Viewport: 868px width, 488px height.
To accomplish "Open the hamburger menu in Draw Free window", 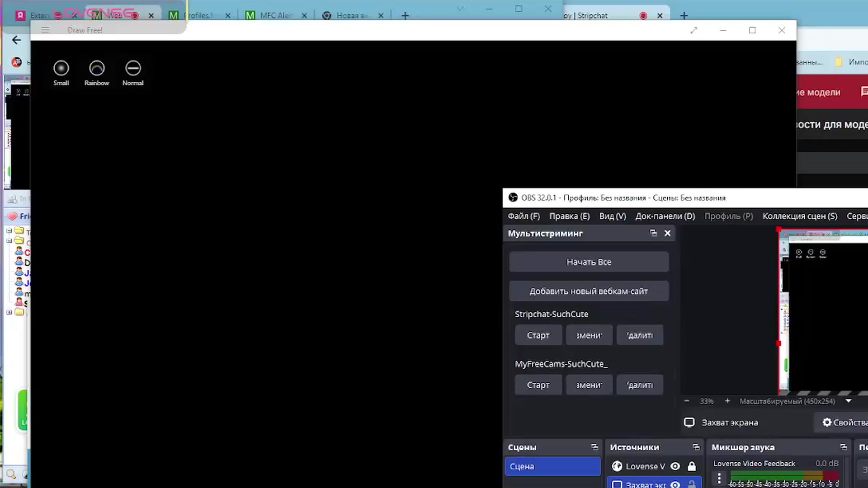I will [45, 30].
